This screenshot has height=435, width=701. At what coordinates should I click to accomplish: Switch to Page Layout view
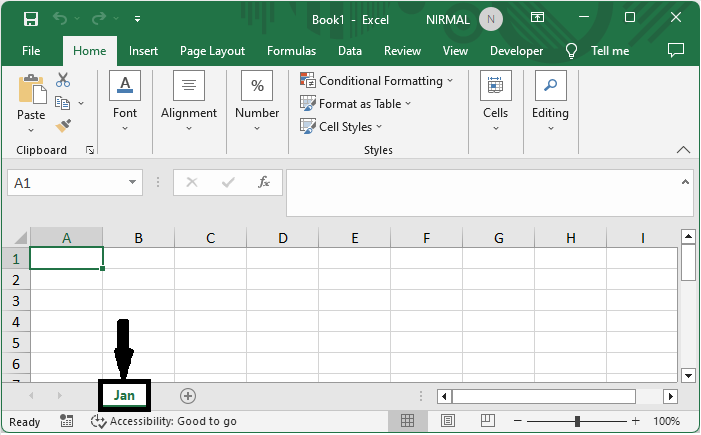448,421
